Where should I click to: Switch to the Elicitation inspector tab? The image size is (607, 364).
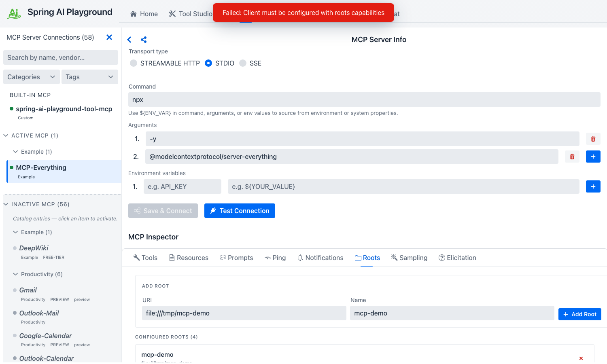click(457, 258)
